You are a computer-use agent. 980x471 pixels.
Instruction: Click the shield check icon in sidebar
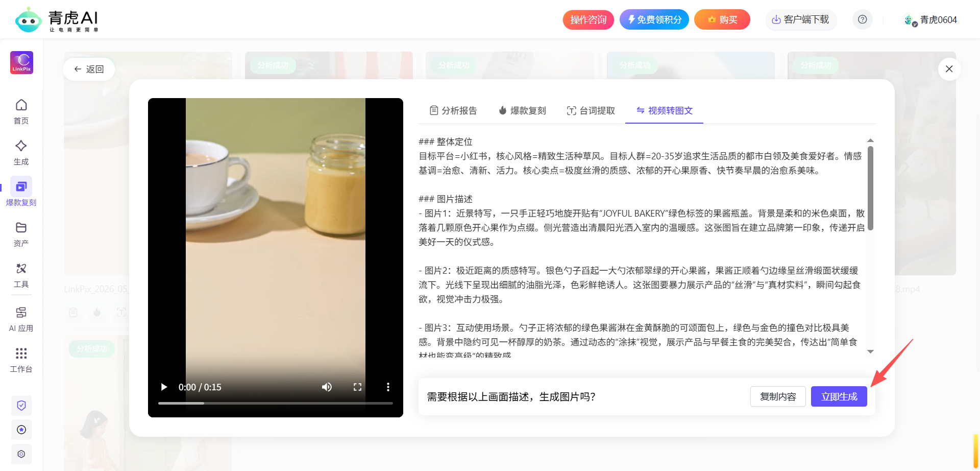pos(21,405)
